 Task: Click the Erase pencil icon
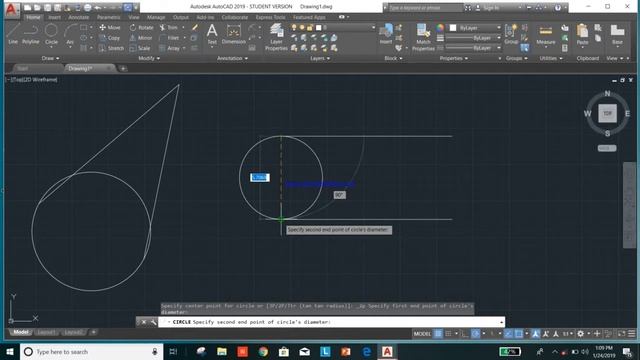tap(195, 27)
